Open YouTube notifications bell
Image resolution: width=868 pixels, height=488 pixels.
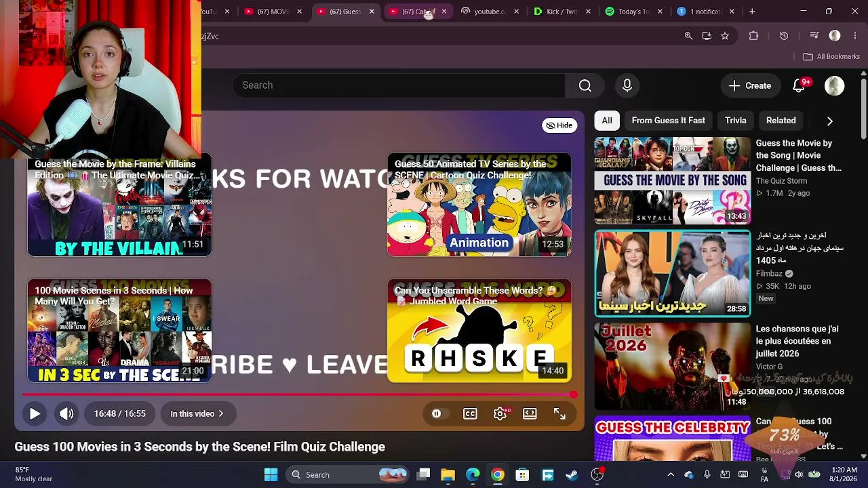(800, 85)
